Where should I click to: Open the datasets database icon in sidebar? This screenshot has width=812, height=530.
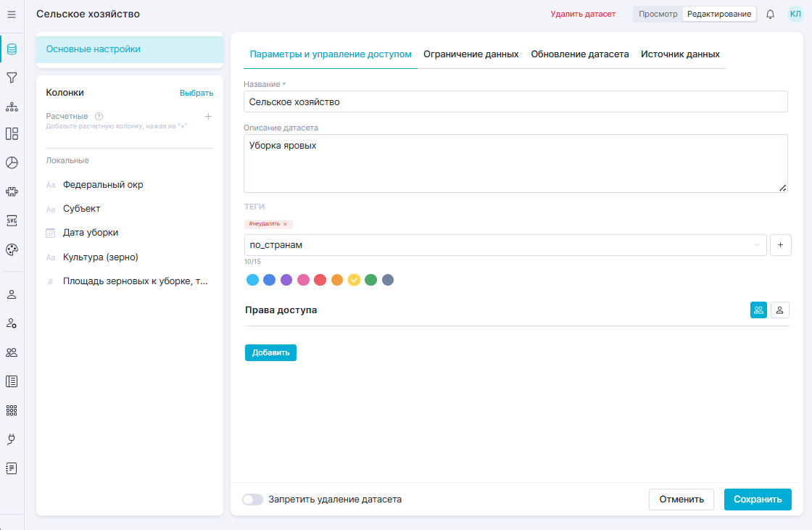pos(12,50)
